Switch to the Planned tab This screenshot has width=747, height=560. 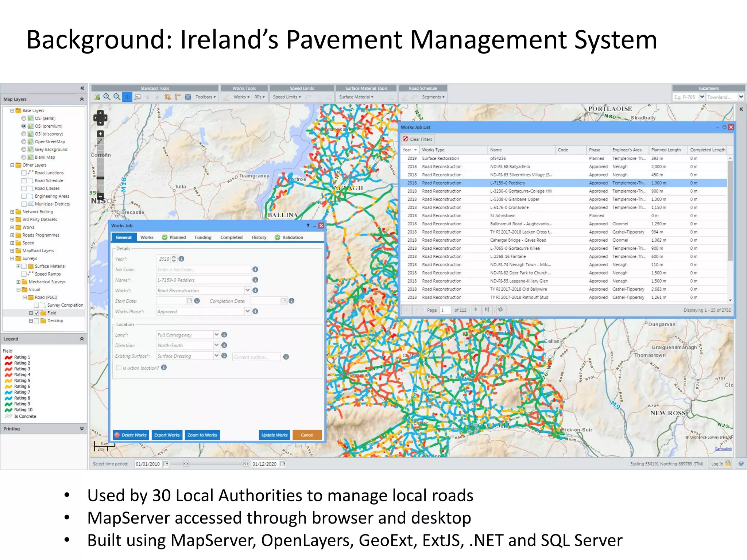click(x=174, y=237)
